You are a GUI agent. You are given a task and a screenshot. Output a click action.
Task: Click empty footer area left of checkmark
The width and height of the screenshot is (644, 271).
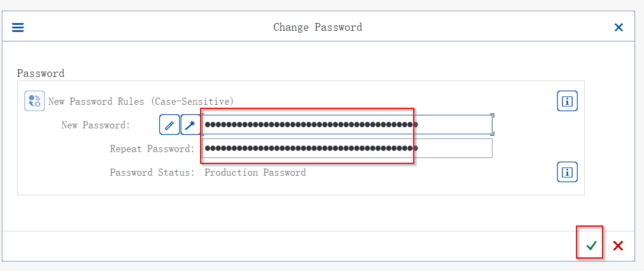pyautogui.click(x=296, y=246)
